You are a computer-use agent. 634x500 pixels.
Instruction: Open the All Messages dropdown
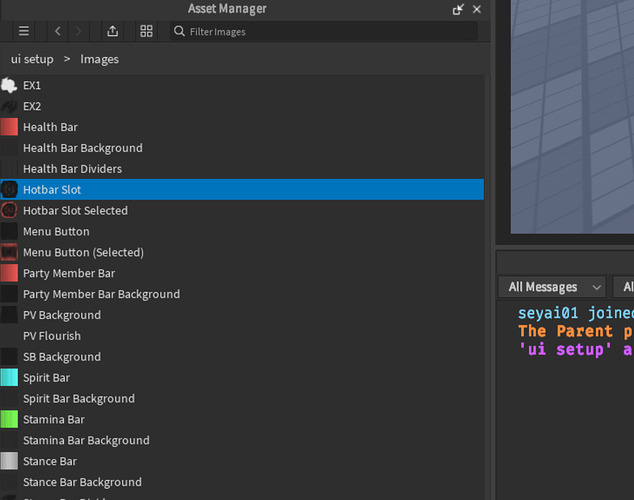coord(555,287)
